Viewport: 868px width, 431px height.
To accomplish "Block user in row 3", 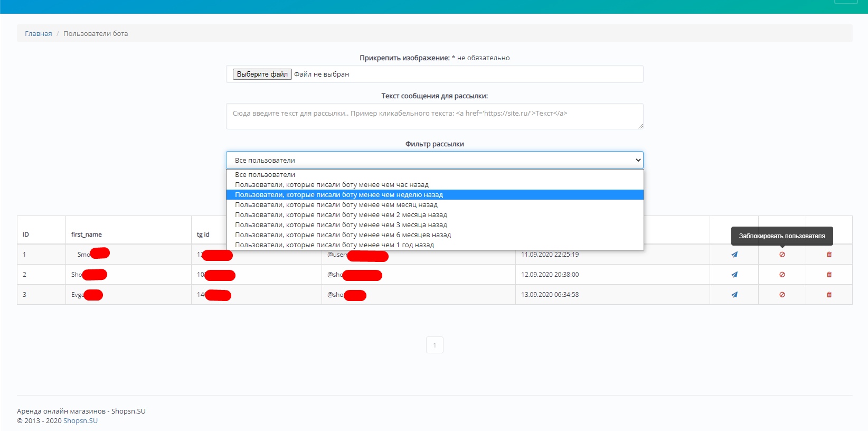I will [x=782, y=295].
